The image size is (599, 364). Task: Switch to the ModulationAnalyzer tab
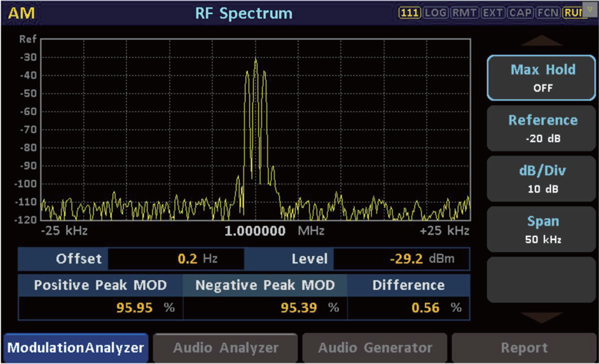point(76,348)
